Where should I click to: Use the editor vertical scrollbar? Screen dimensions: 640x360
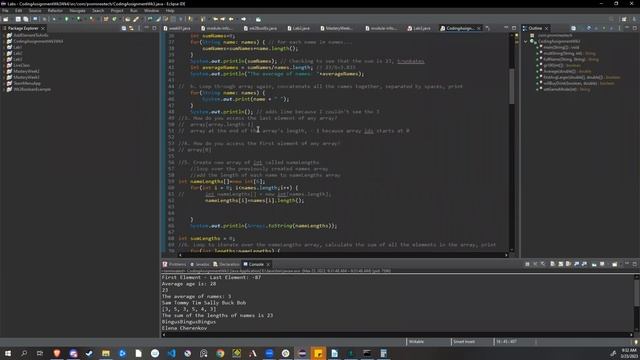coord(511,86)
